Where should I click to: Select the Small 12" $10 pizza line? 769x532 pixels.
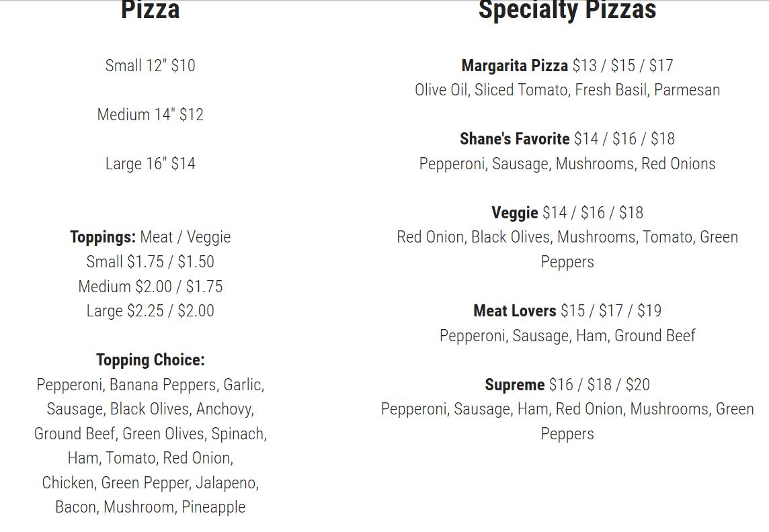pos(150,66)
